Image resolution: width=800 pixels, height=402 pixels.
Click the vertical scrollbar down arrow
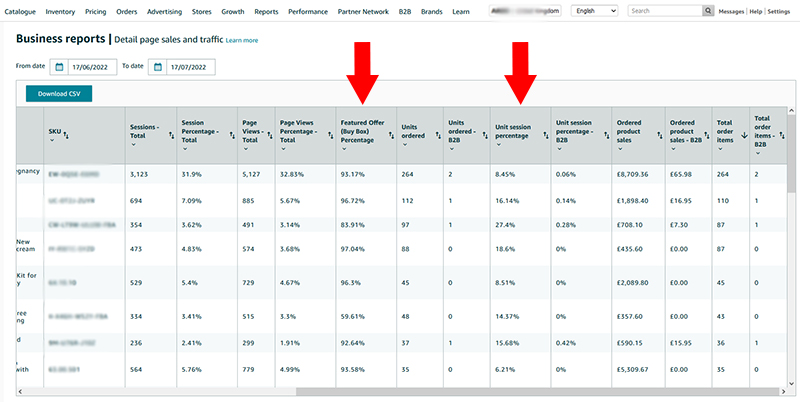791,384
